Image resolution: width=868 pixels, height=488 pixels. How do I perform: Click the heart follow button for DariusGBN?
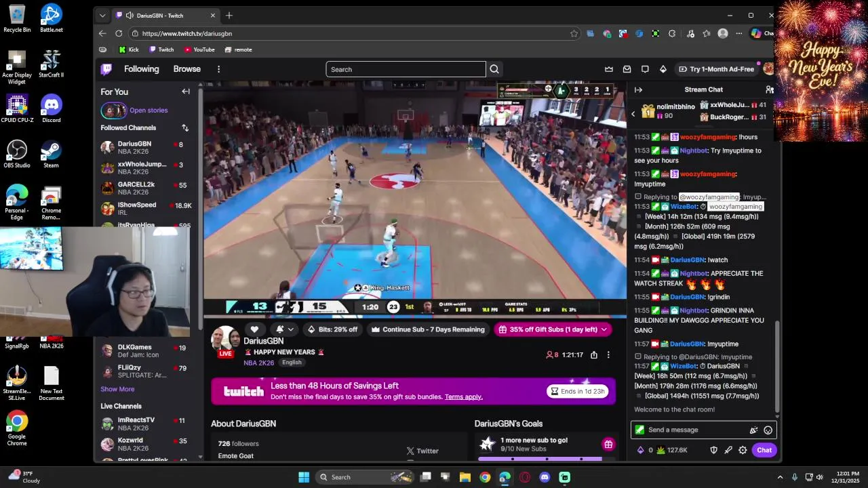click(x=254, y=329)
